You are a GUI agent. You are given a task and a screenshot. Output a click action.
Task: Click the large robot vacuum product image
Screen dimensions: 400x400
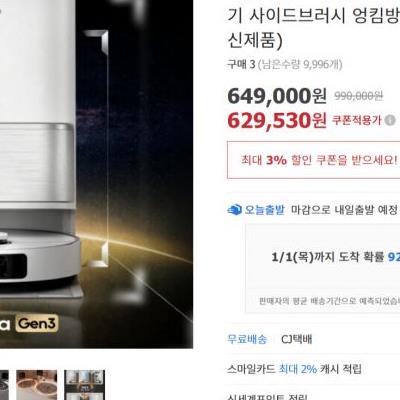tap(96, 174)
